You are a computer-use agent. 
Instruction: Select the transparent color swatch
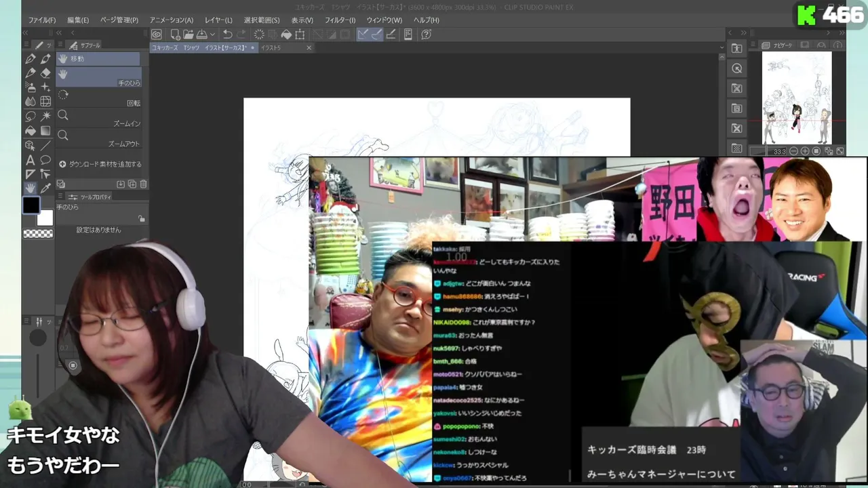[x=38, y=233]
